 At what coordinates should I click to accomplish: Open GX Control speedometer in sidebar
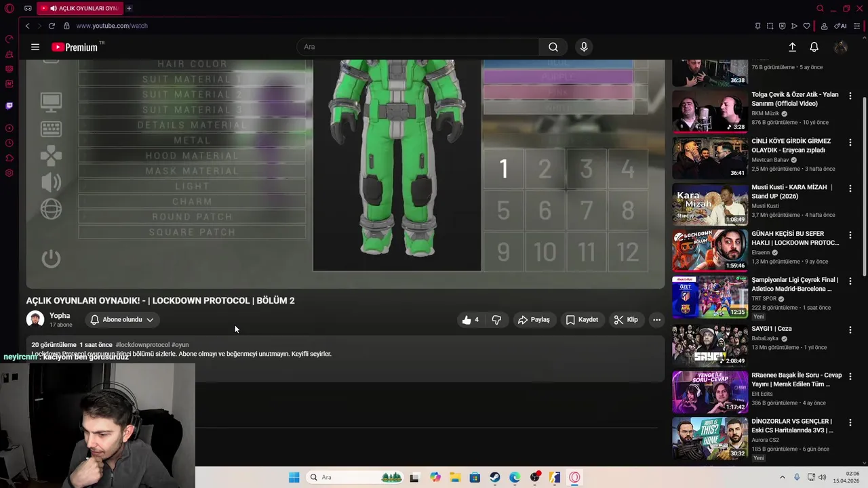[9, 39]
